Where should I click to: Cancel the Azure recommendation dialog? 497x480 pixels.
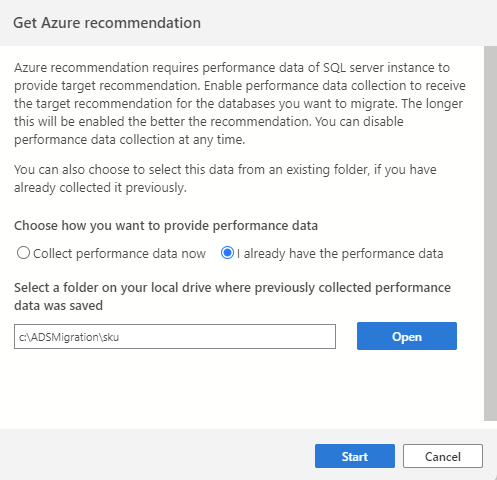pyautogui.click(x=443, y=456)
